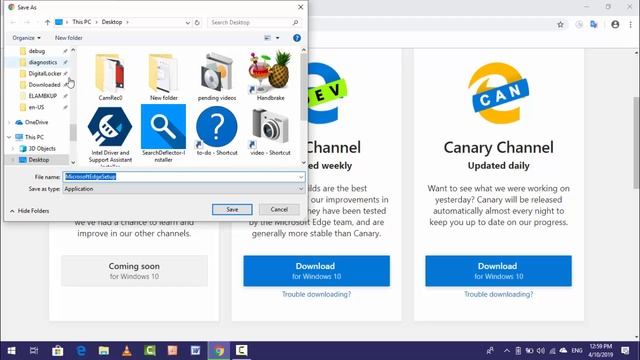Collapse folder pane with Hide Folders

(29, 211)
